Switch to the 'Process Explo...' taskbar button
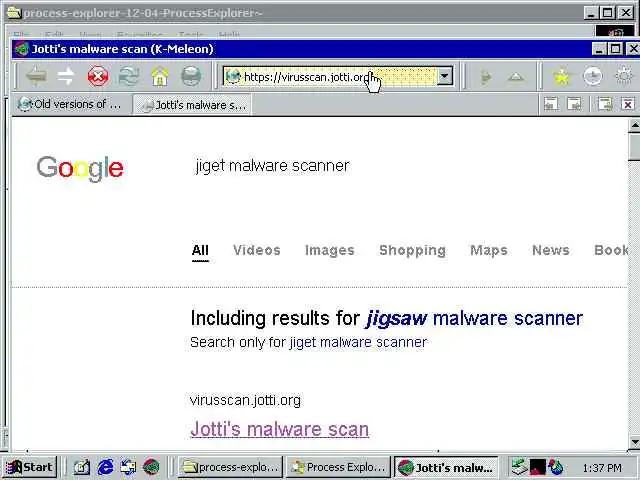Image resolution: width=640 pixels, height=480 pixels. click(x=338, y=467)
